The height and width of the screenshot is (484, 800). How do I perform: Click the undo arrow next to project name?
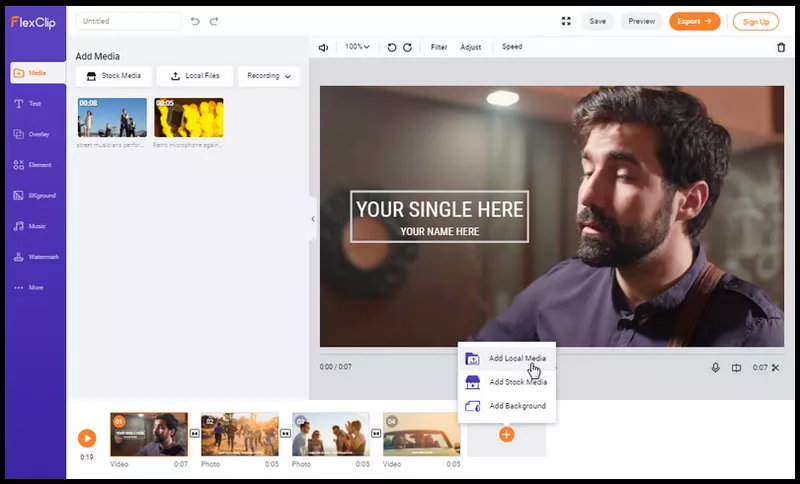click(x=195, y=21)
